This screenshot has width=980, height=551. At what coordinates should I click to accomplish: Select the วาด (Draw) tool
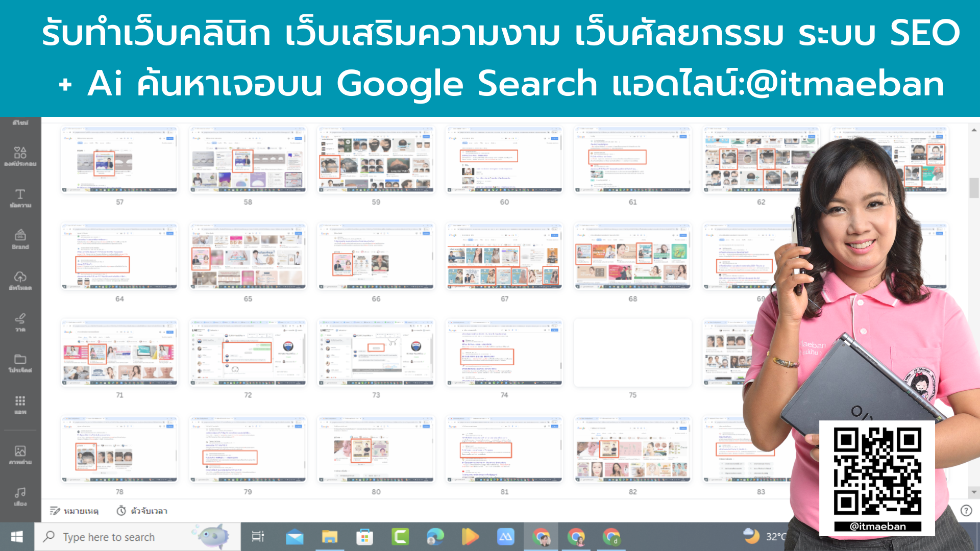(x=20, y=322)
